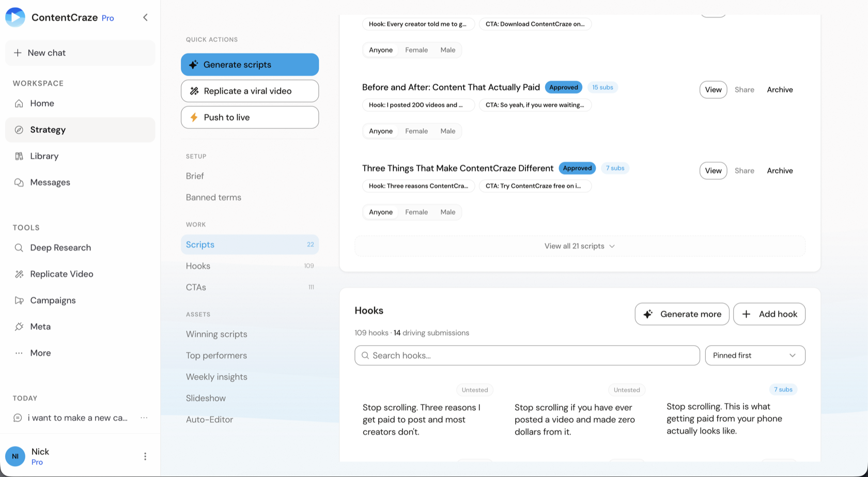Open options ellipsis for today's chat
This screenshot has height=477, width=868.
click(x=144, y=418)
